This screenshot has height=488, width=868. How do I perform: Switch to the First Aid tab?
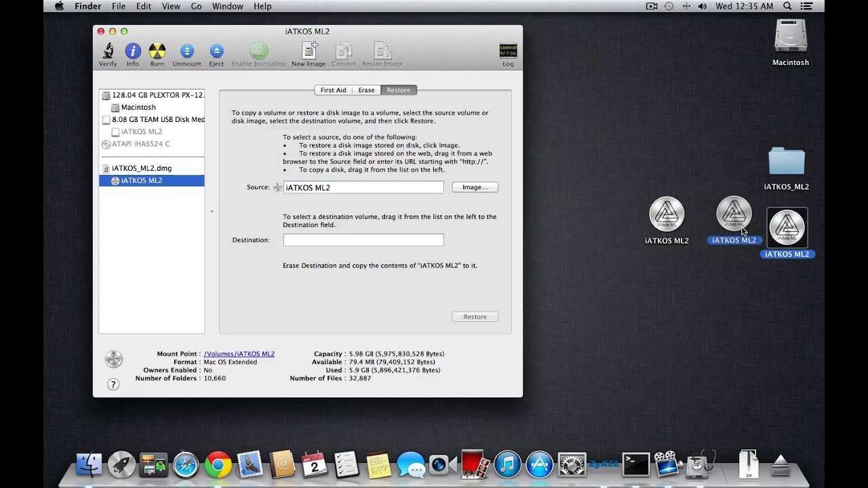tap(333, 90)
